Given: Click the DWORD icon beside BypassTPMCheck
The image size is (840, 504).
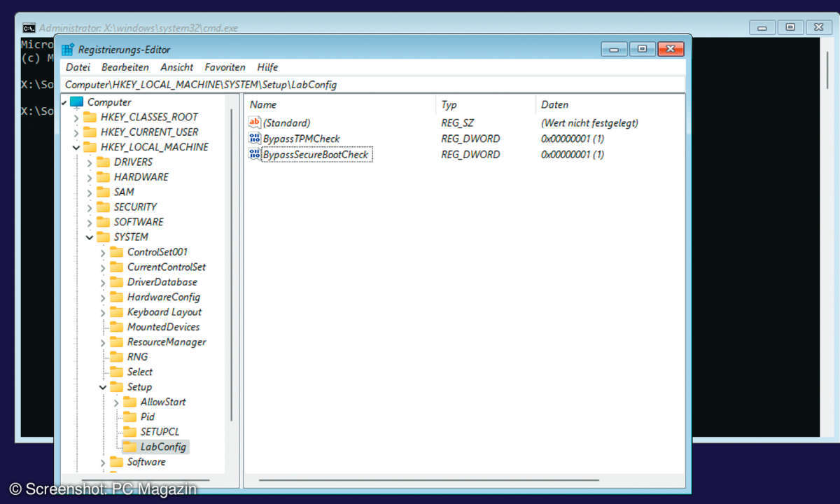Looking at the screenshot, I should point(255,139).
